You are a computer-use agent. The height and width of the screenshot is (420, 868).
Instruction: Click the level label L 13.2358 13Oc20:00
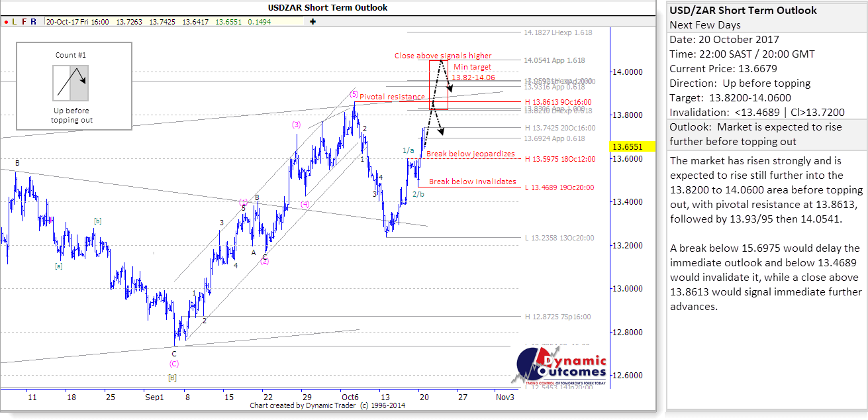(x=559, y=238)
